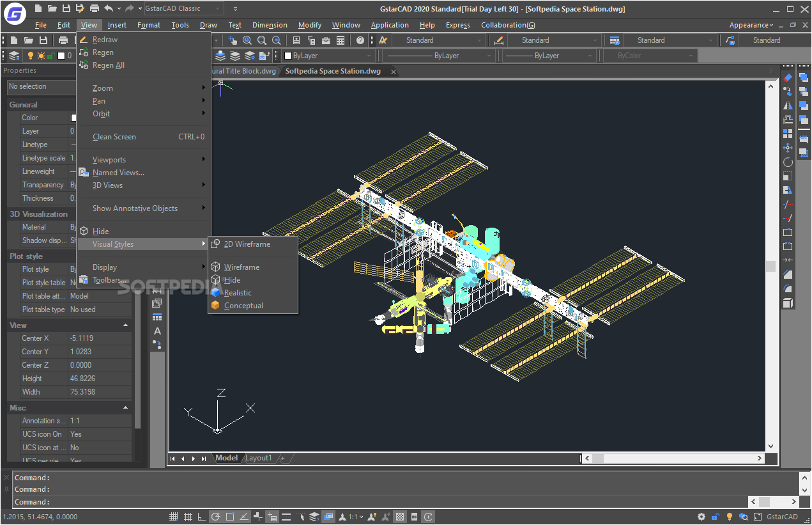The width and height of the screenshot is (812, 525).
Task: Toggle Polar tracking in status bar
Action: point(216,517)
